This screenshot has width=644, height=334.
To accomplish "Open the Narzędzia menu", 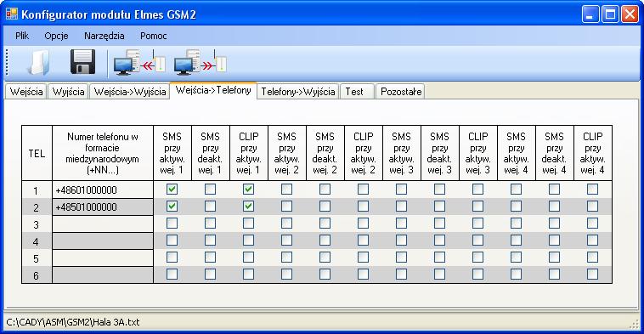I will pyautogui.click(x=105, y=36).
